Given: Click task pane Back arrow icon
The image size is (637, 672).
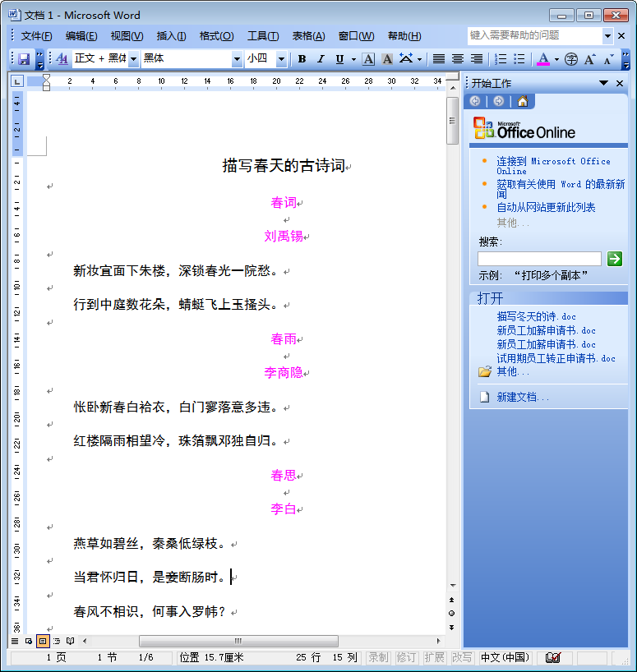Looking at the screenshot, I should point(475,101).
